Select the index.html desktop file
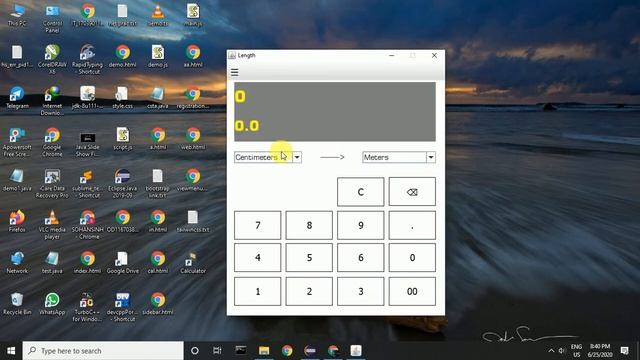The width and height of the screenshot is (640, 360). pos(87,262)
